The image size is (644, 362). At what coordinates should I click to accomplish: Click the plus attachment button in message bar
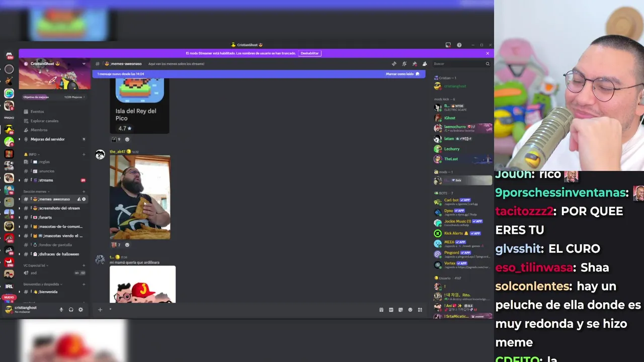(100, 310)
